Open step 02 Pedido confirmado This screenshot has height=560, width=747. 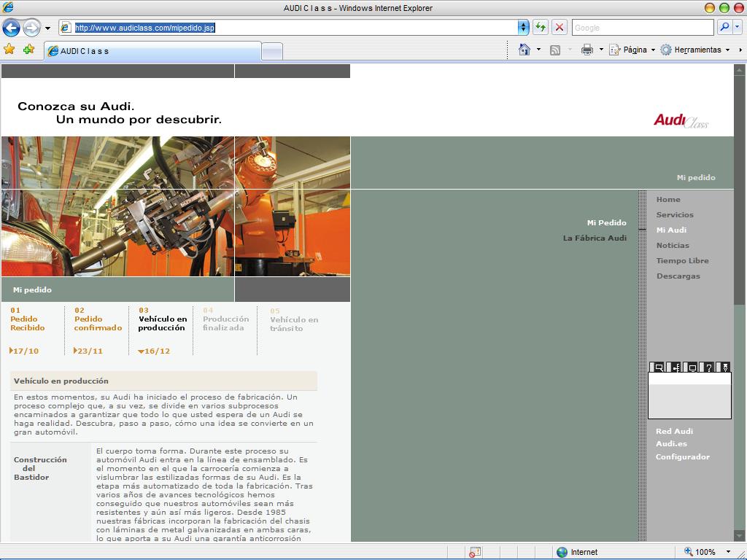tap(98, 319)
